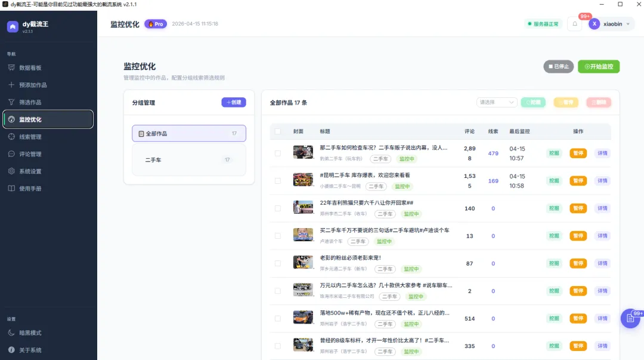Check the select-all checkbox in the table header
This screenshot has height=360, width=644.
(x=277, y=131)
